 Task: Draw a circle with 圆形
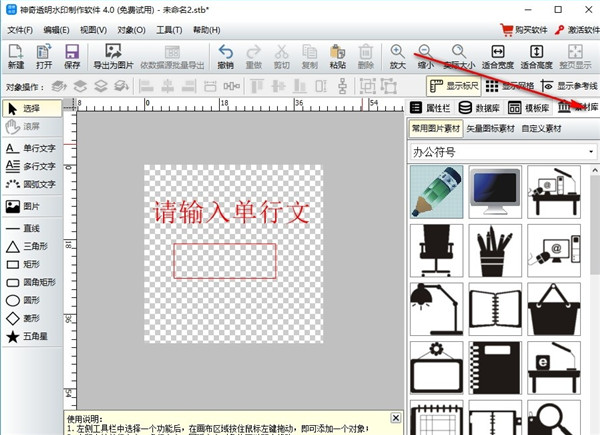[x=23, y=300]
